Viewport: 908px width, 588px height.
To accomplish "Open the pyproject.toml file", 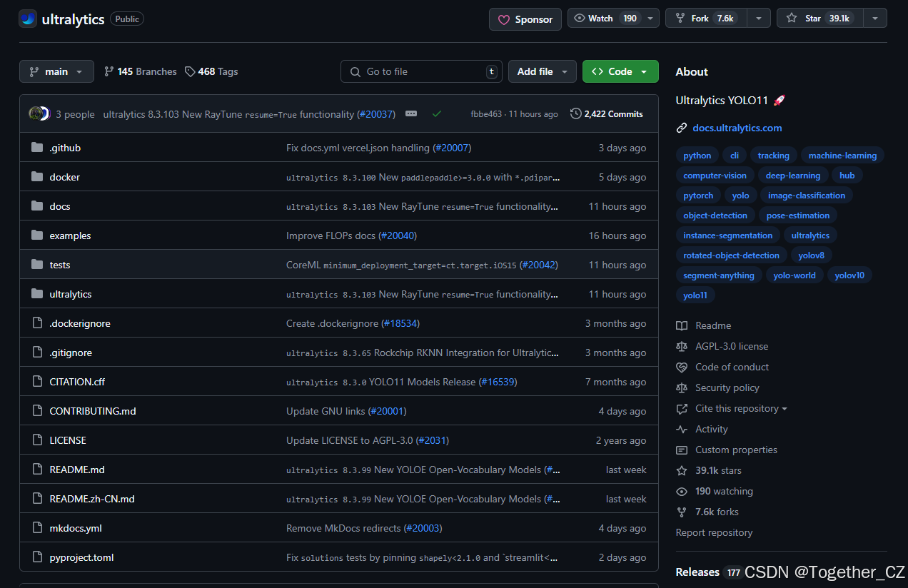I will (x=81, y=557).
